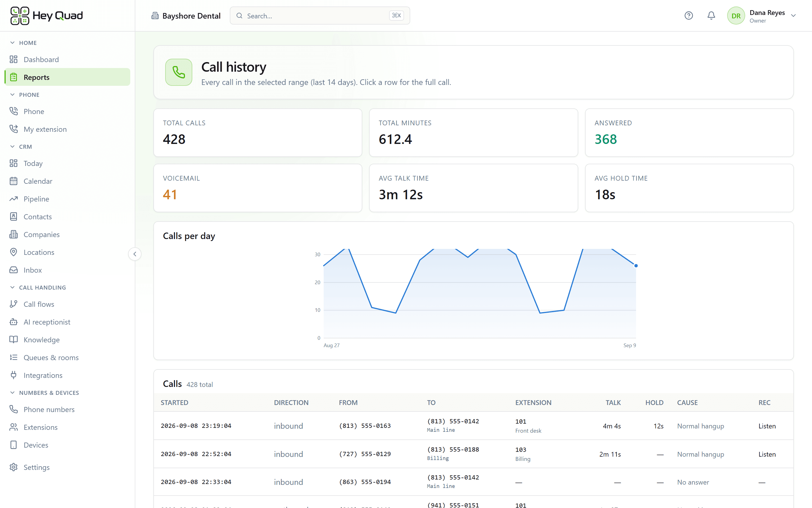The height and width of the screenshot is (508, 812).
Task: Click the Contacts person icon
Action: [x=14, y=216]
